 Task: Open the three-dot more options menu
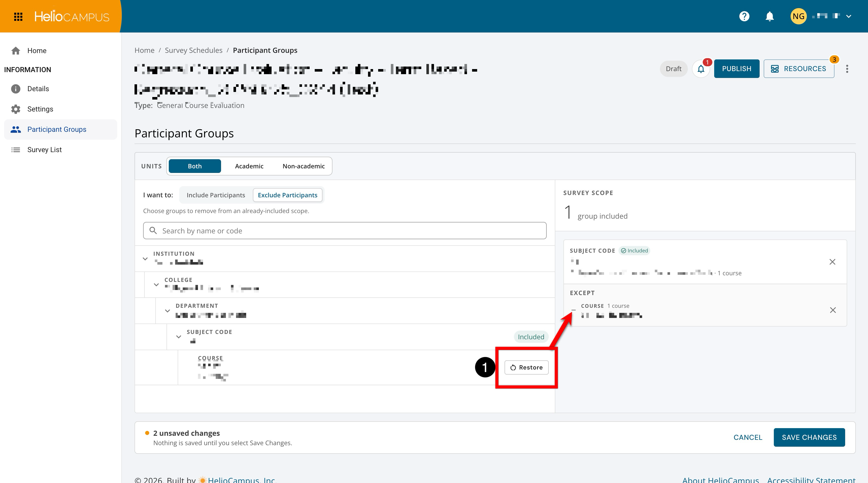[847, 69]
